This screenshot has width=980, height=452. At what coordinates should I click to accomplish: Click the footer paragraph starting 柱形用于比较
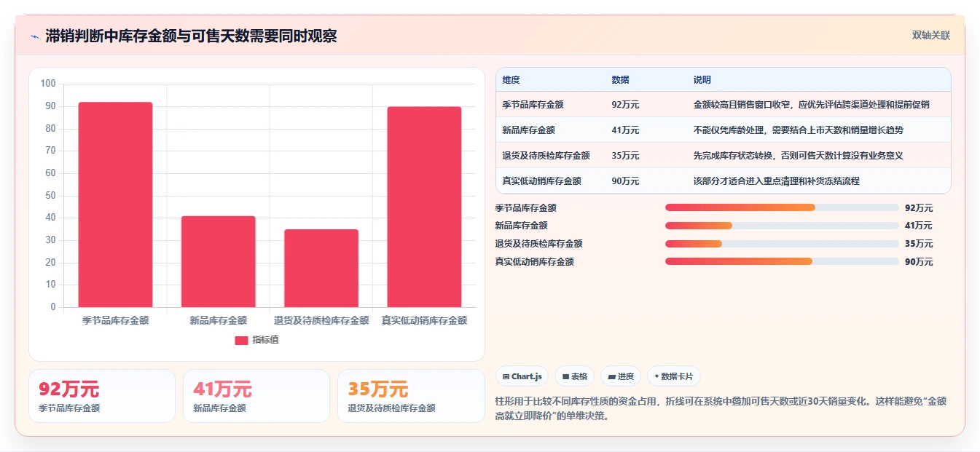point(721,408)
